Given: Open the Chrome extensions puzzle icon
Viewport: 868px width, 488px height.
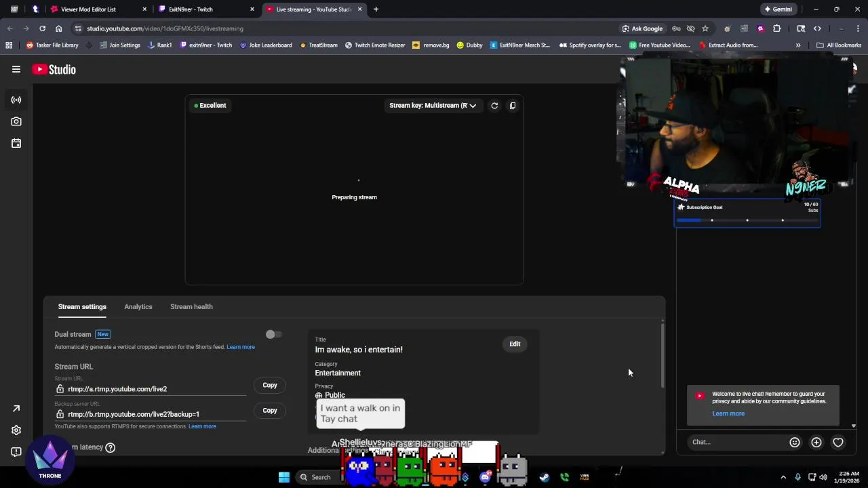Looking at the screenshot, I should (x=777, y=28).
